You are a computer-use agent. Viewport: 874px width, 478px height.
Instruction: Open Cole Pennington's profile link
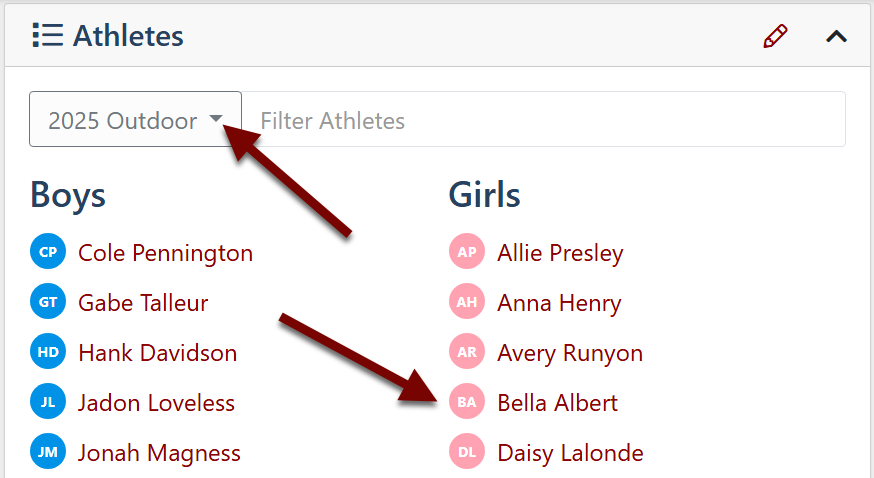pos(166,253)
